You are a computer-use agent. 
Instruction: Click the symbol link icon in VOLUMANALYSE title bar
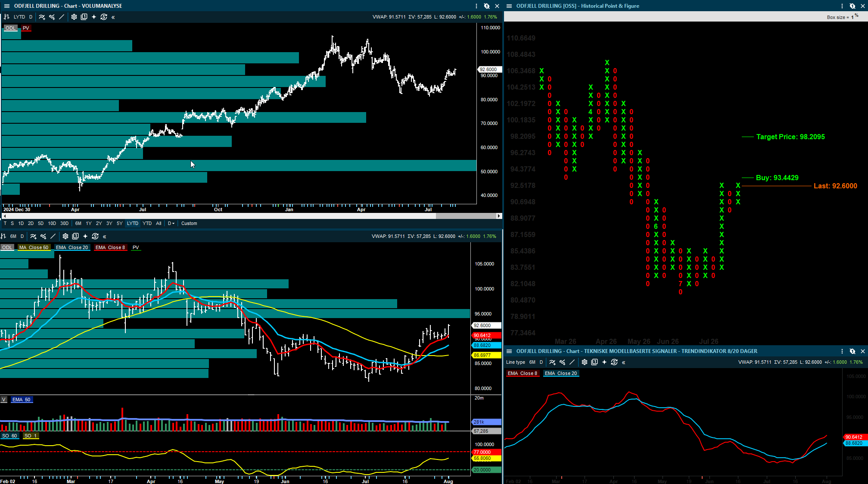(487, 6)
